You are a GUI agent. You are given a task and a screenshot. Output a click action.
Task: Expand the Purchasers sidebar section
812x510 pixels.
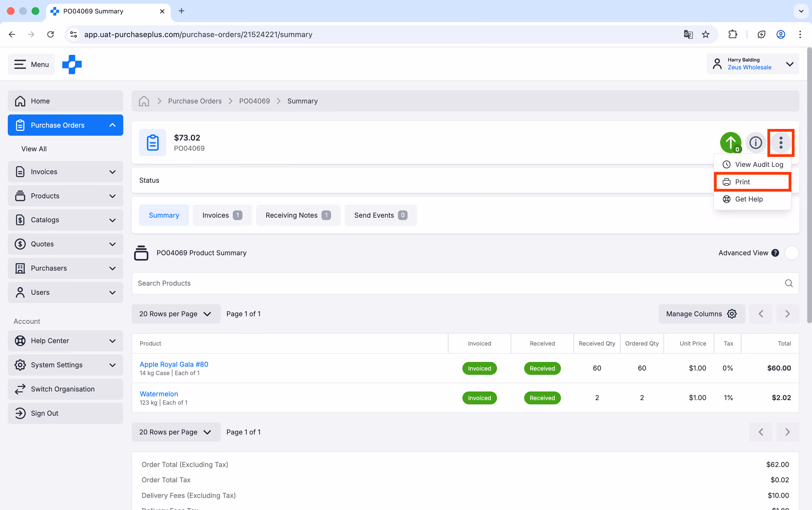112,268
